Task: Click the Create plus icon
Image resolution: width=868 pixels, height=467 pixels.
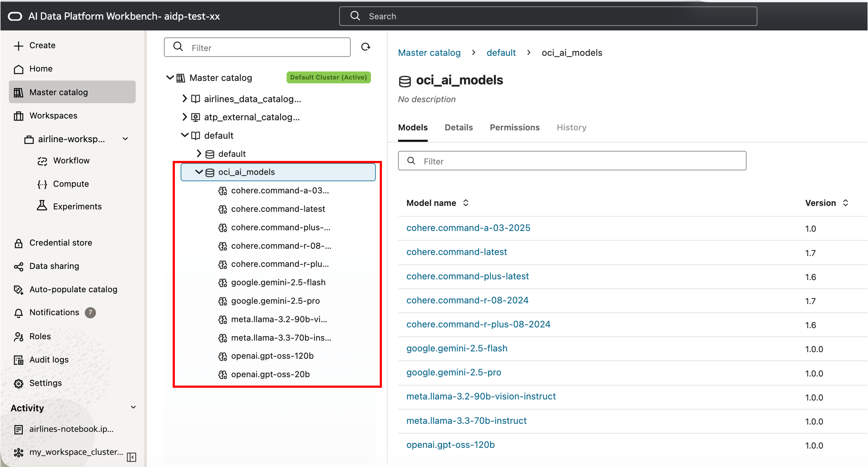Action: [19, 46]
